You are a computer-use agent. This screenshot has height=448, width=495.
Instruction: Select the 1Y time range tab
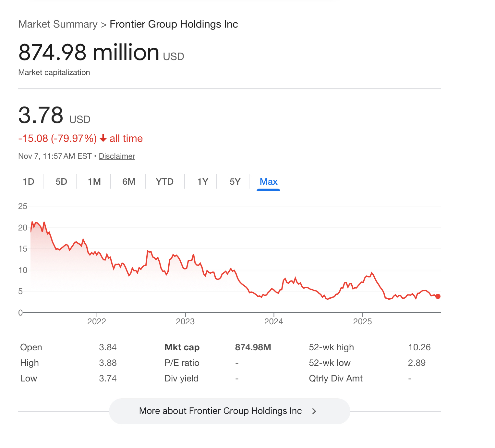click(203, 182)
